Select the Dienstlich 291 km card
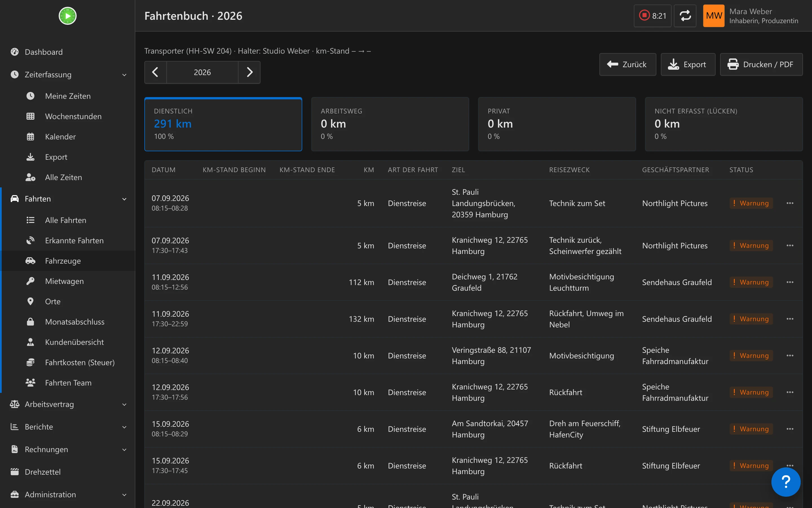Screen dimensions: 812x508 point(223,124)
